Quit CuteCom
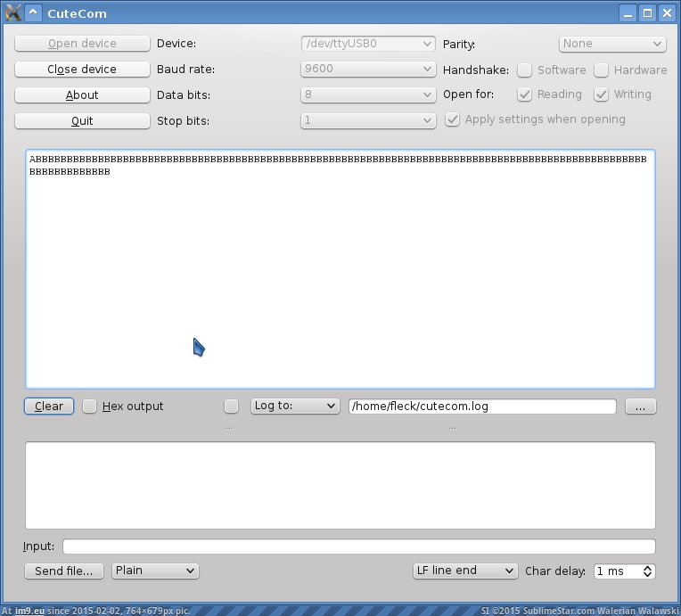This screenshot has width=681, height=616. [82, 120]
